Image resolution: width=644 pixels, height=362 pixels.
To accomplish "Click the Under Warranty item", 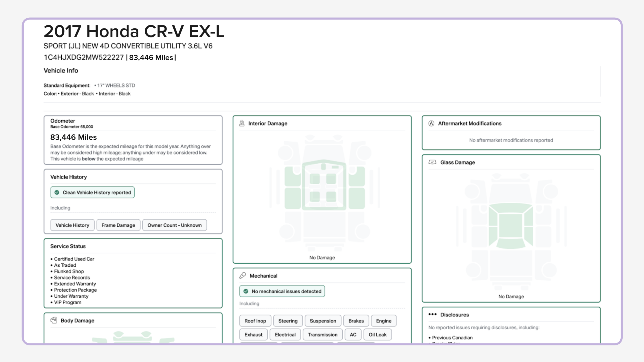I will 71,296.
